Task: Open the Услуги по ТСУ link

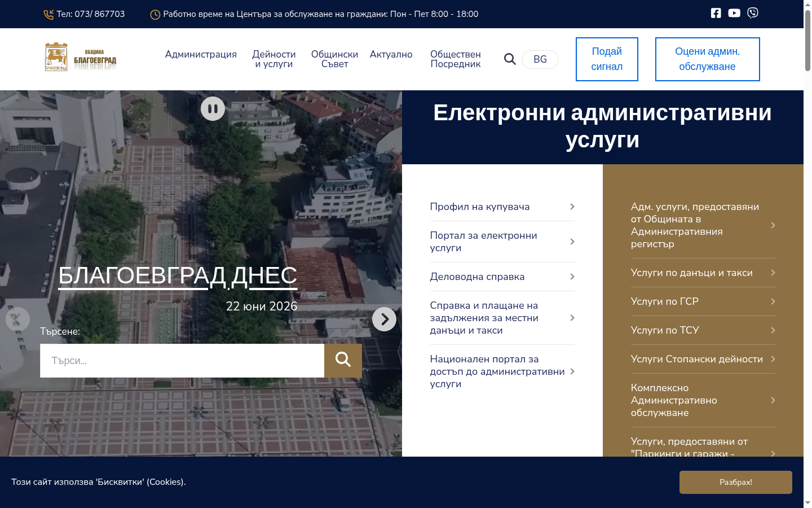Action: 703,330
